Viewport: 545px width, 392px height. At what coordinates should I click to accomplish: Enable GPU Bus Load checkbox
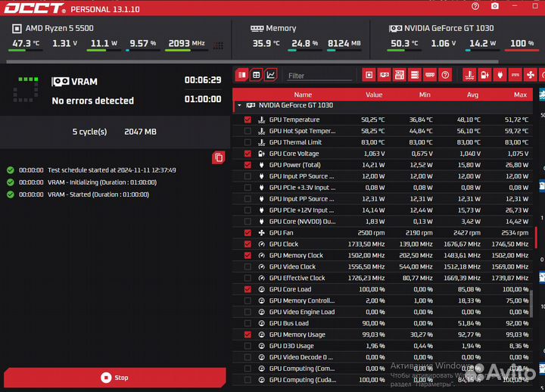pos(248,323)
